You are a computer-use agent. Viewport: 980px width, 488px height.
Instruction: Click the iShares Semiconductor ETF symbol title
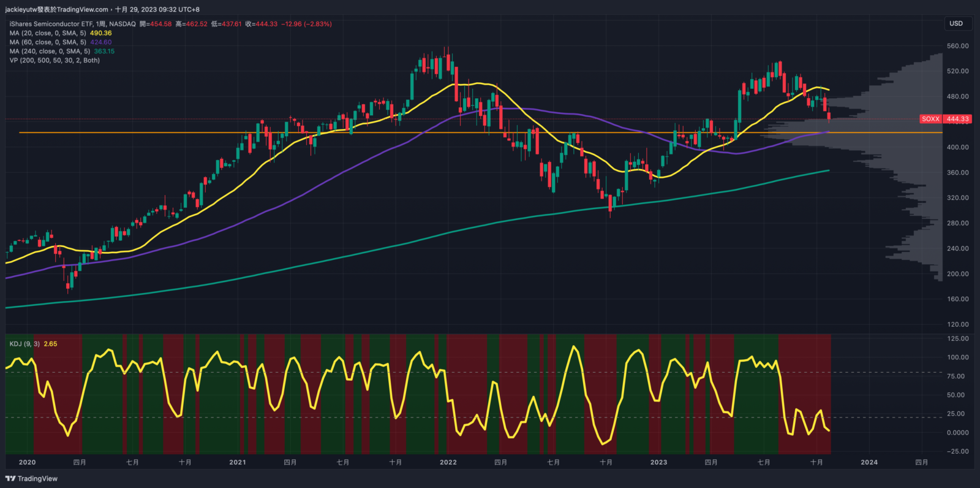click(x=51, y=24)
